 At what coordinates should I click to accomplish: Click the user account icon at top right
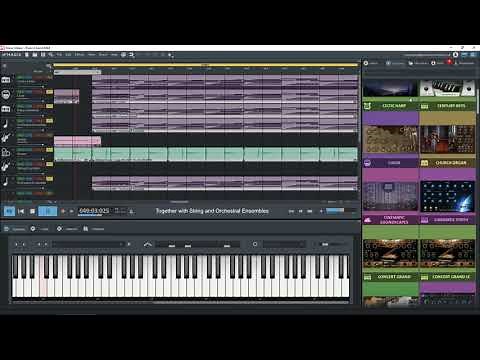click(455, 54)
